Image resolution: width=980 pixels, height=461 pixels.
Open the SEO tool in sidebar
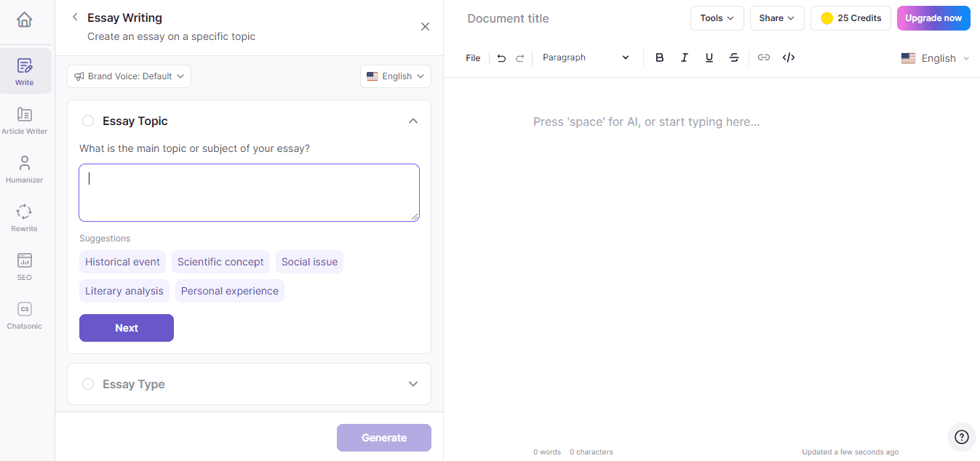point(25,266)
